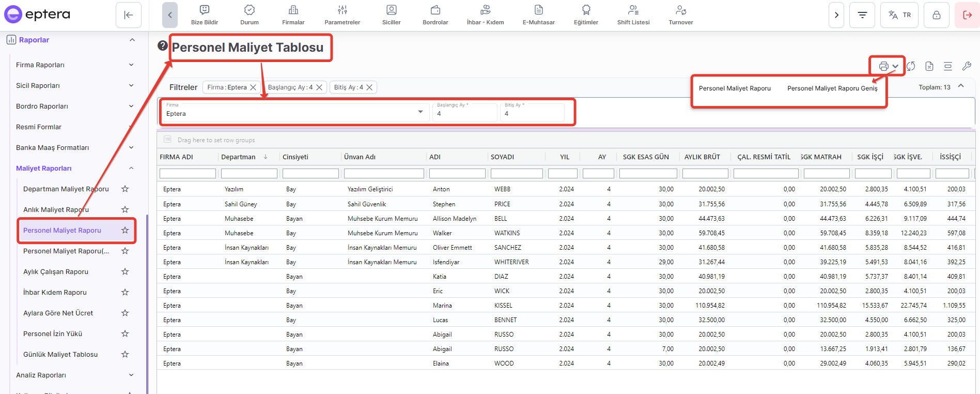Image resolution: width=980 pixels, height=394 pixels.
Task: Collapse filter panel chevron near Toplam
Action: [961, 86]
